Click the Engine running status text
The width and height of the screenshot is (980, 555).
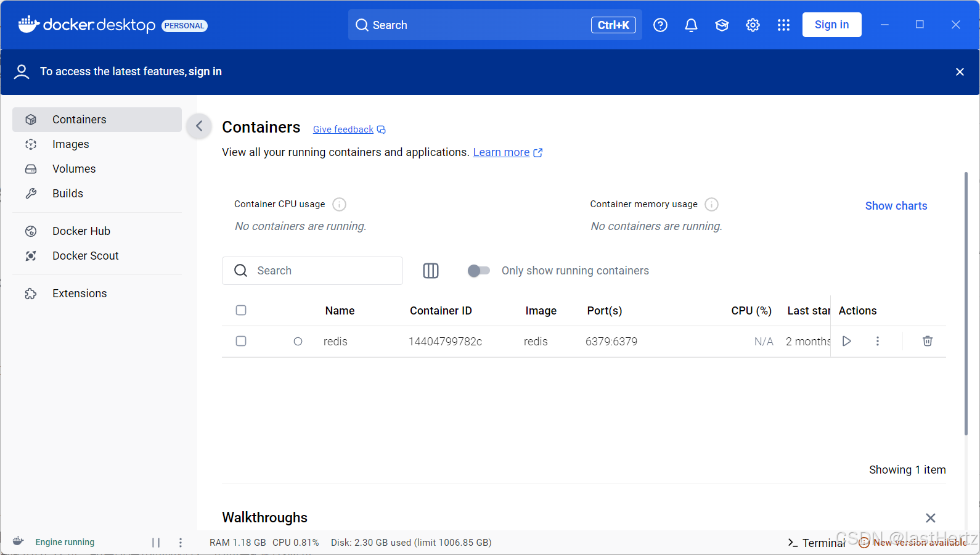click(x=65, y=543)
